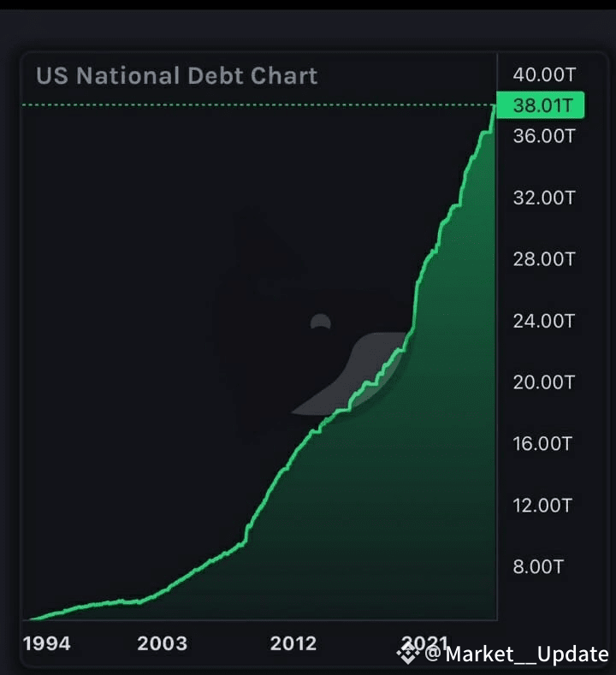Click the Binance logo icon in watermark
Screen dimensions: 616x675
[407, 654]
